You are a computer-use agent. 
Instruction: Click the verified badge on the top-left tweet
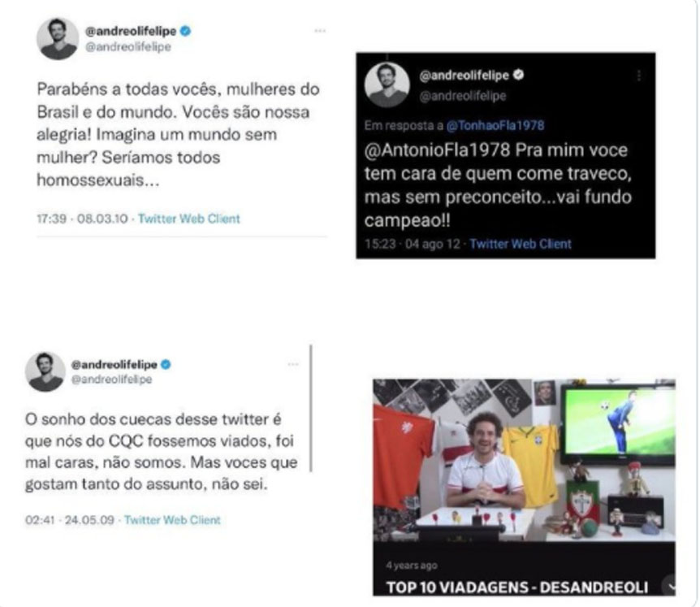[x=185, y=31]
